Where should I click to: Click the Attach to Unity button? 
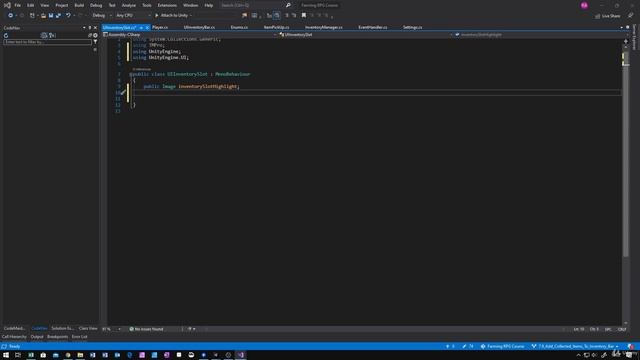coord(171,16)
